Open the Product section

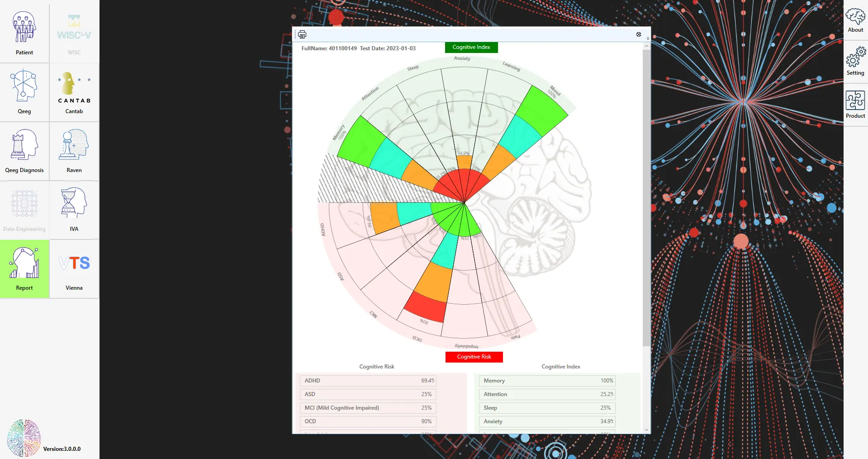pyautogui.click(x=855, y=104)
